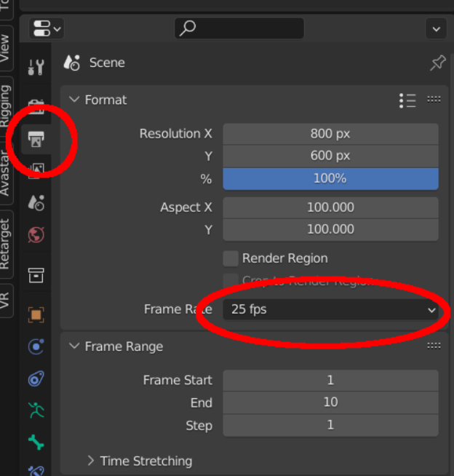Switch to the Retarget sidebar tab

click(5, 244)
